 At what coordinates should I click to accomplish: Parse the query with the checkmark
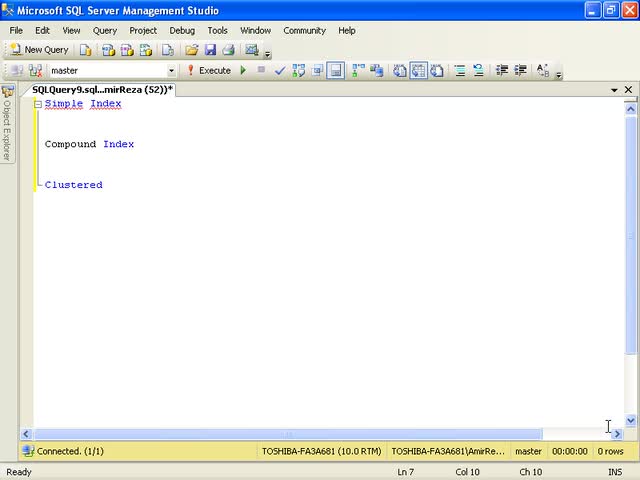280,71
